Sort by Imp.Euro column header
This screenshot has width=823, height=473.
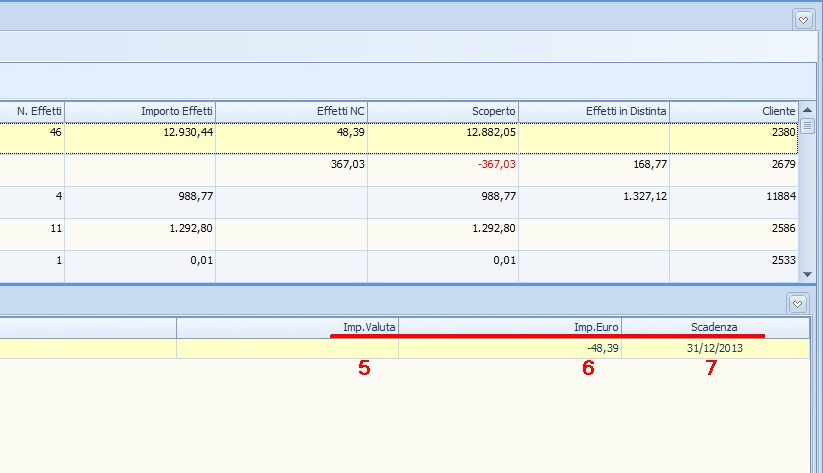point(510,327)
